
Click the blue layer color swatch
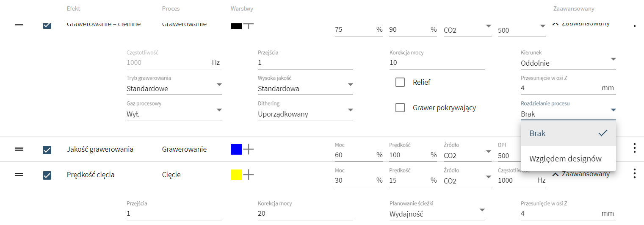[236, 149]
